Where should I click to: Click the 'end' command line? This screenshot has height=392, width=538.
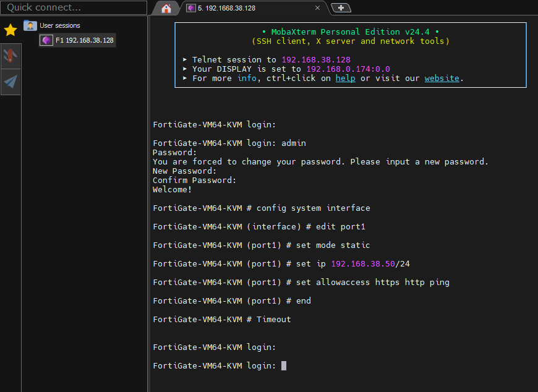click(x=232, y=300)
